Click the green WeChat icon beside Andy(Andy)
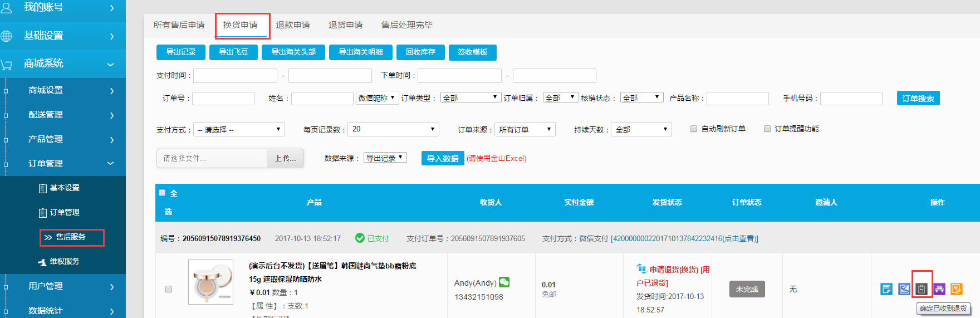Screen dimensions: 980x318 tap(504, 282)
